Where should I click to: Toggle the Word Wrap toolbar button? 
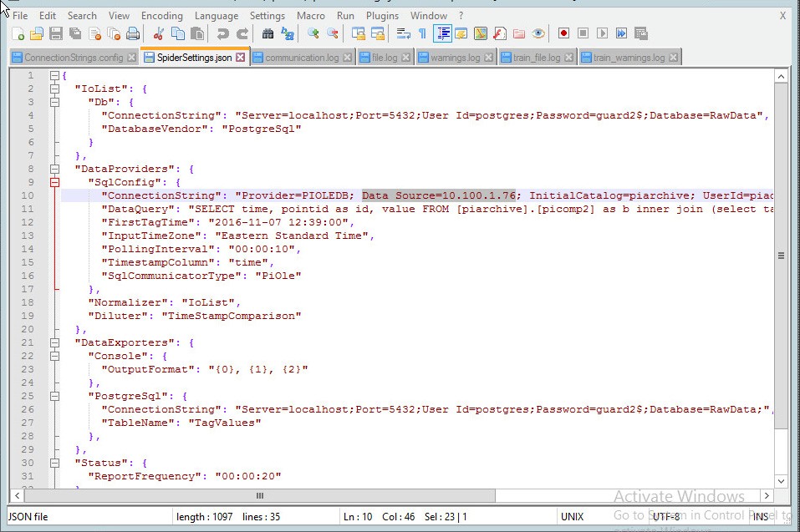[403, 33]
